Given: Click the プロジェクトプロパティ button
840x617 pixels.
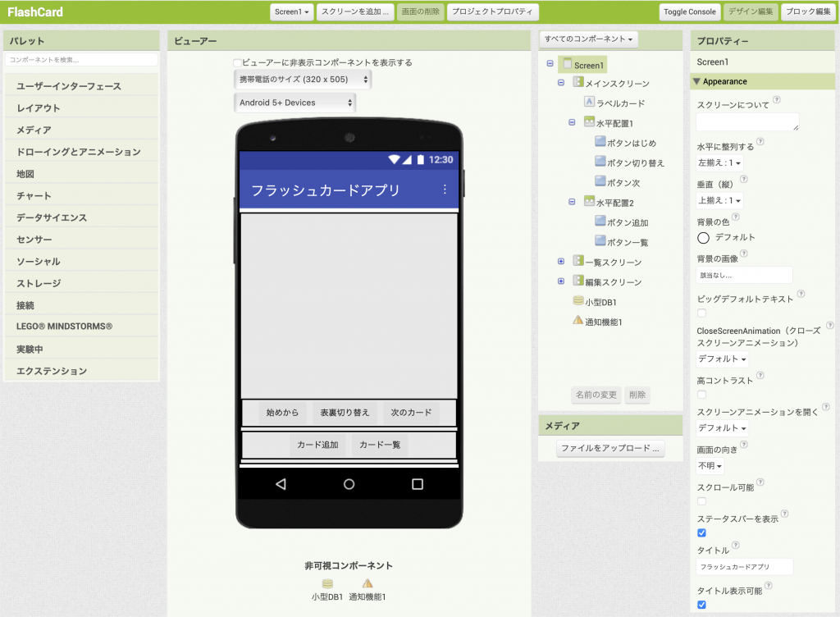Looking at the screenshot, I should pos(493,12).
